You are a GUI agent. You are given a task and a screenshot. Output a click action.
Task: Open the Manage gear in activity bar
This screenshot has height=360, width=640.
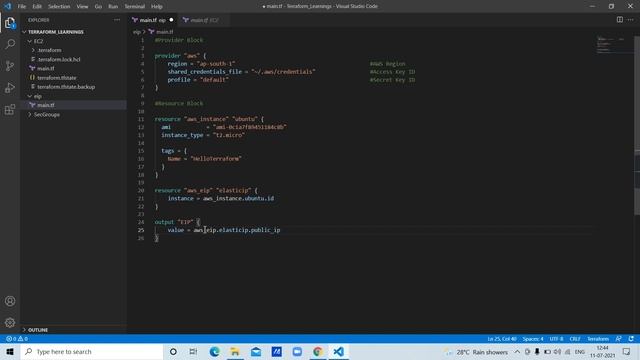[x=10, y=323]
